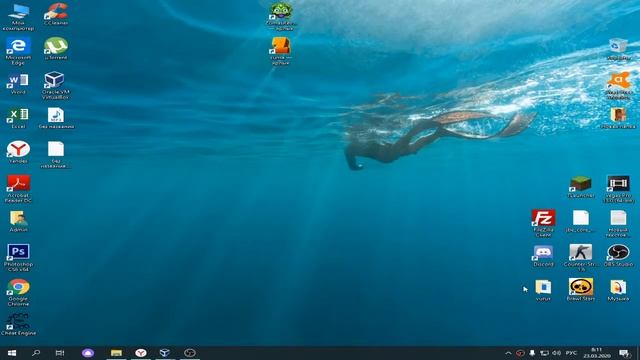Select the vutur folder

point(543,290)
